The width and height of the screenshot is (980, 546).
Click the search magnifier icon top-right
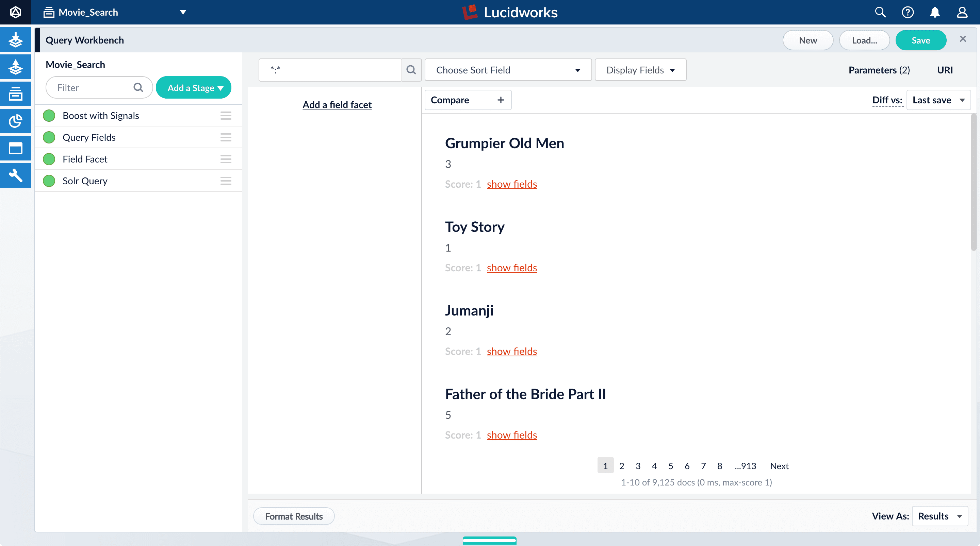(x=880, y=12)
